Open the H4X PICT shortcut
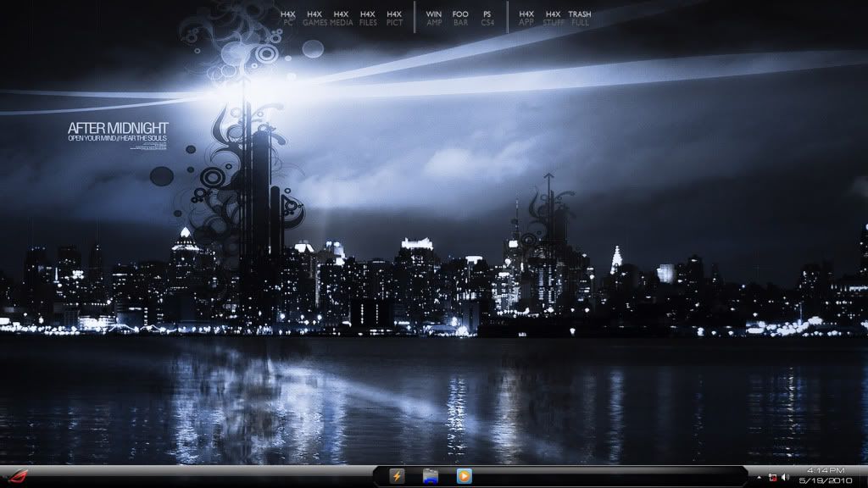The width and height of the screenshot is (868, 488). [394, 19]
